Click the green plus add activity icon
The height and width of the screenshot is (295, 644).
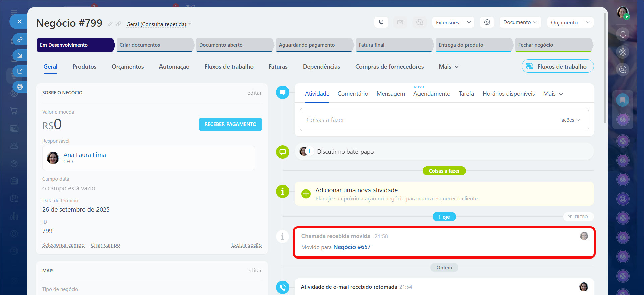pos(306,194)
